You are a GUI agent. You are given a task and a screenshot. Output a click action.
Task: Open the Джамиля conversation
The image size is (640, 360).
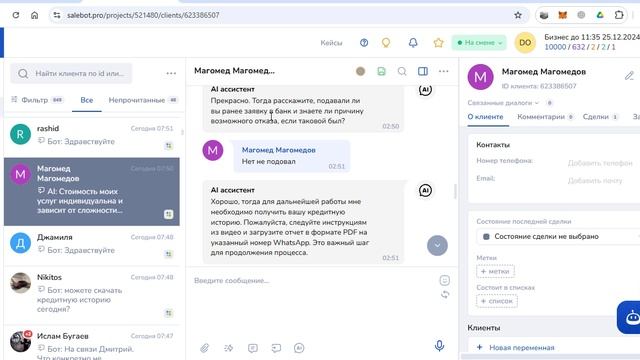pos(92,245)
